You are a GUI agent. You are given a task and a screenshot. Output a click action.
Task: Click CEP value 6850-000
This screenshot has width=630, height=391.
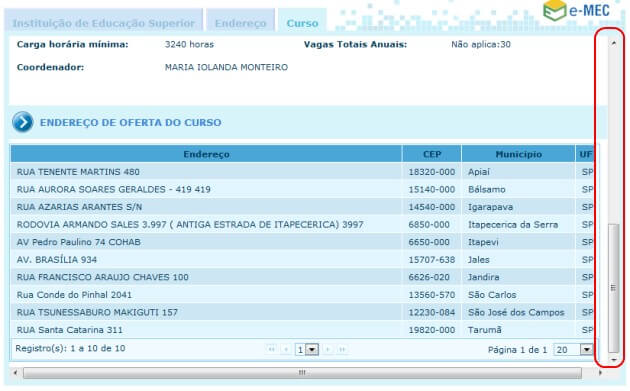tap(429, 225)
